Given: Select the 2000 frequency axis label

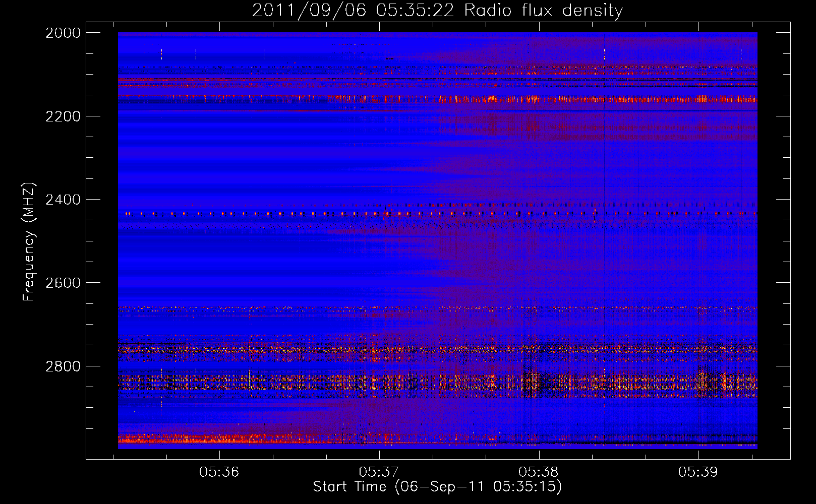Looking at the screenshot, I should (63, 33).
